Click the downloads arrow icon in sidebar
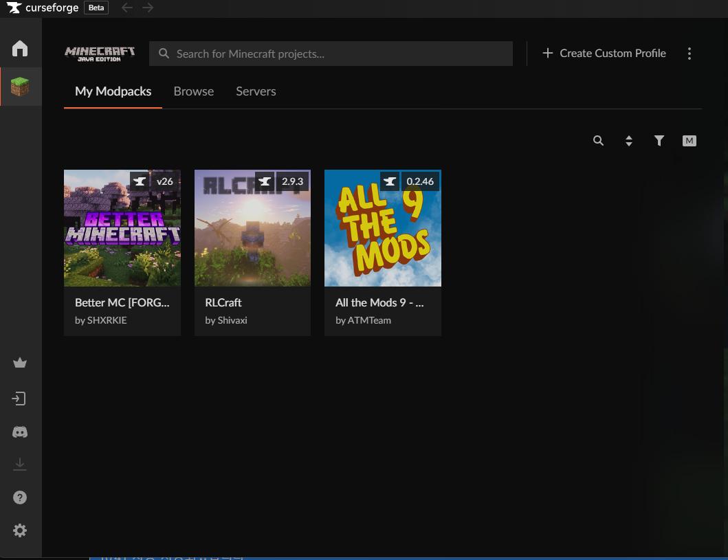 click(x=20, y=464)
